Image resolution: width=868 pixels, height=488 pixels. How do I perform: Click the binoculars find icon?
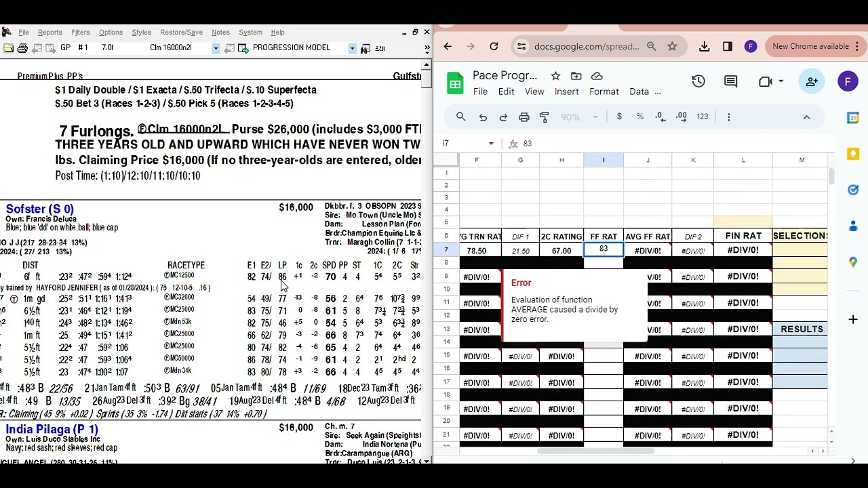[365, 48]
